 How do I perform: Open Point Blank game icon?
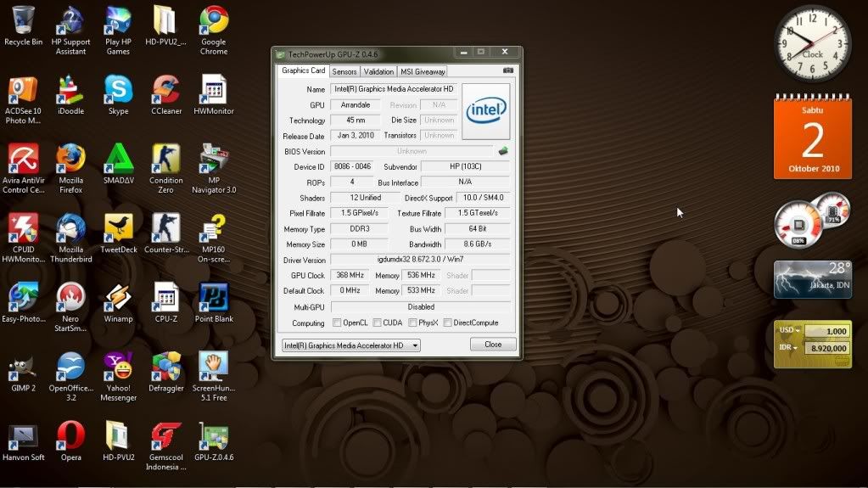(214, 303)
